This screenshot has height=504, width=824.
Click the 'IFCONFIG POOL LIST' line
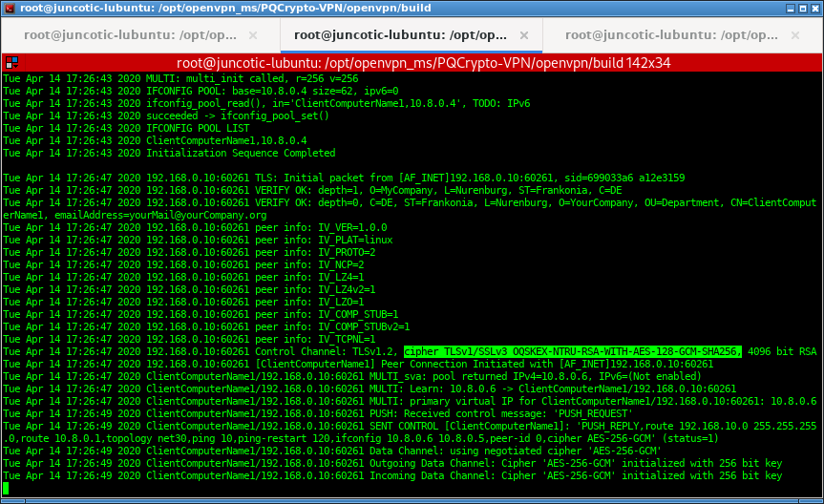coord(126,128)
